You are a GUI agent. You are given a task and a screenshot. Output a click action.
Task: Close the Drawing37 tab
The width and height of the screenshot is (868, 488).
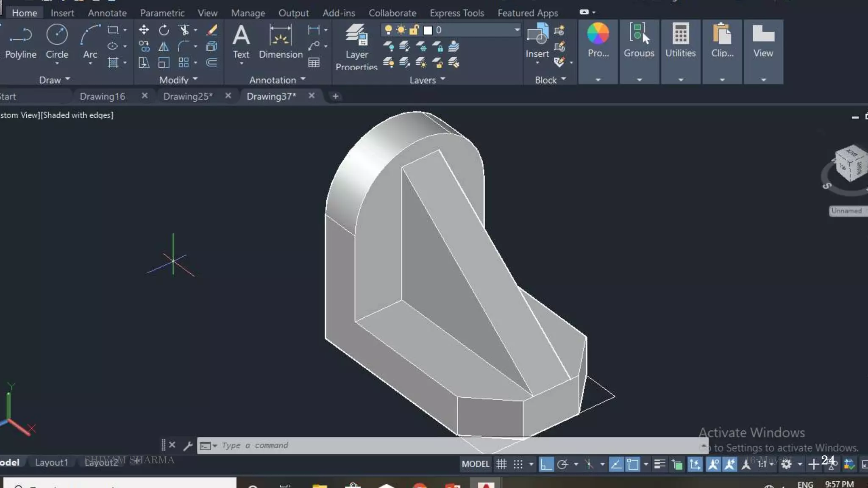[312, 96]
